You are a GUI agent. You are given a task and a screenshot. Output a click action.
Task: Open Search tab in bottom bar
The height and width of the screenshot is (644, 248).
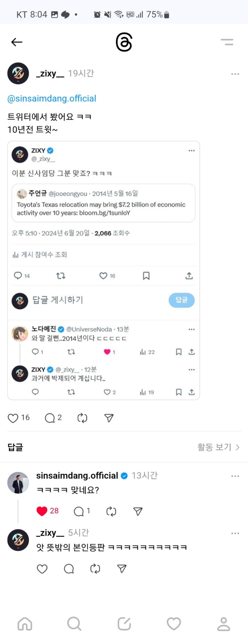click(x=74, y=624)
